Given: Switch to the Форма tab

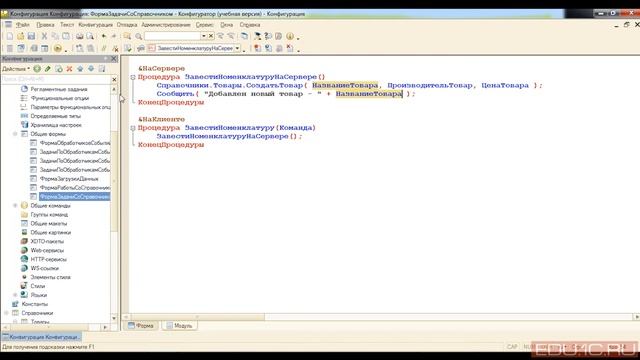Looking at the screenshot, I should 140,325.
